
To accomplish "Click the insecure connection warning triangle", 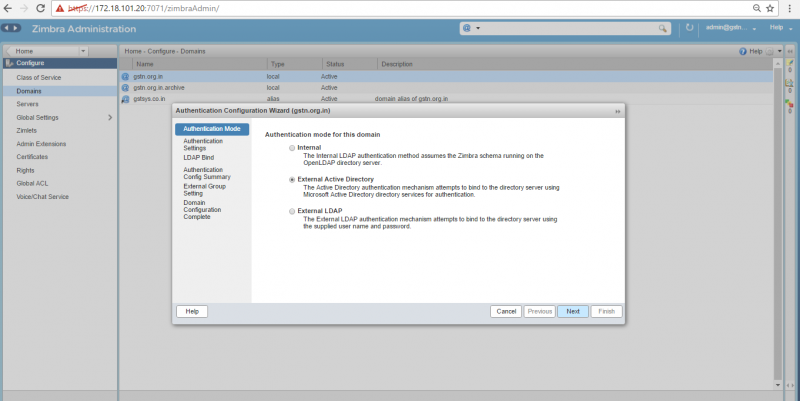I will pos(60,8).
